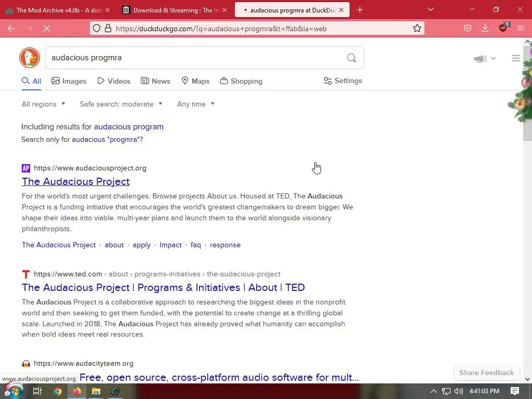Open the dropdown arrow beside the megaphone

coord(494,59)
